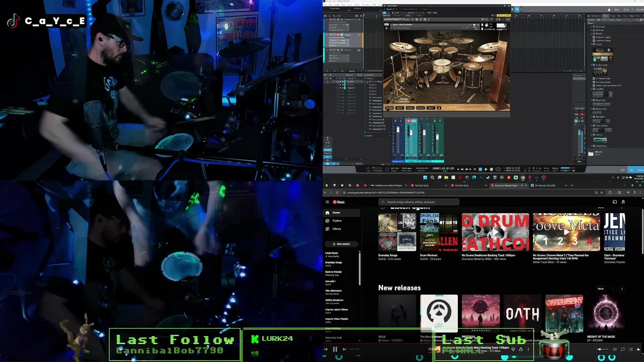Click the lock icon beside Kontakt ABOUT
This screenshot has width=644, height=362.
[x=439, y=108]
